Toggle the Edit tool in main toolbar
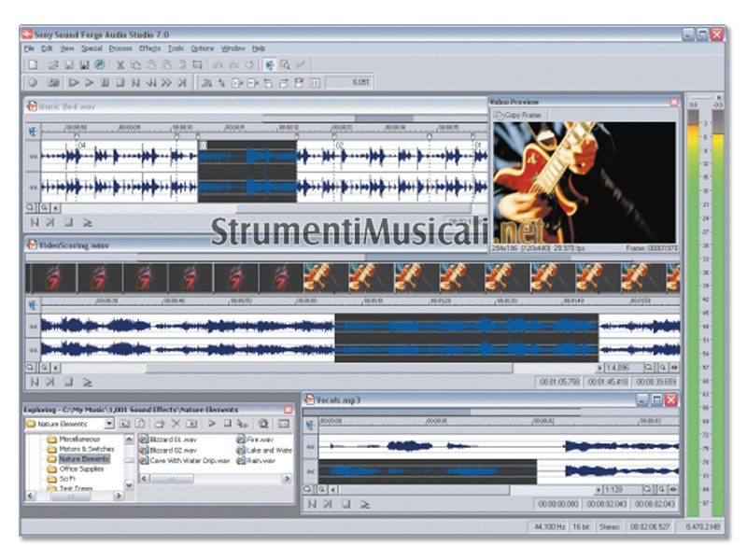 click(x=269, y=65)
